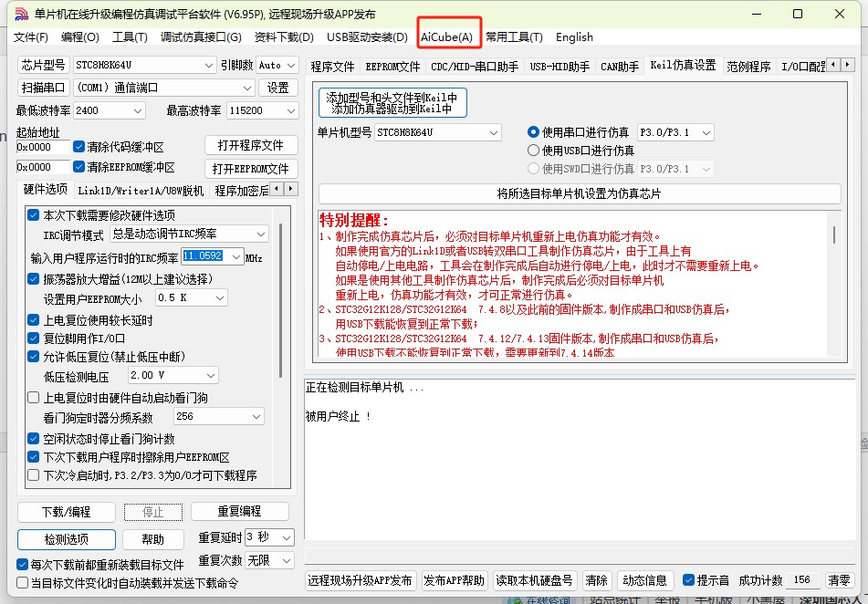Viewport: 868px width, 604px height.
Task: Click the 下载/编程 button
Action: [x=67, y=512]
